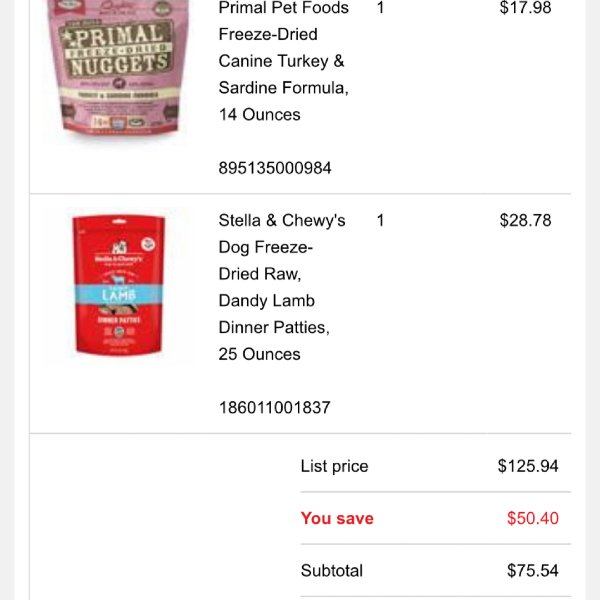Click the red You save label
600x600 pixels.
point(337,518)
